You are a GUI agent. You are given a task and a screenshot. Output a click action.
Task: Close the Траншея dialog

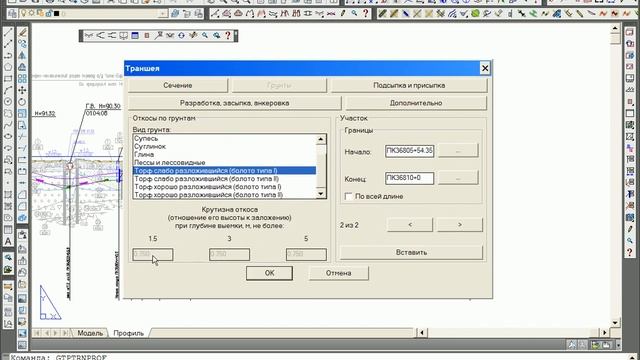pyautogui.click(x=484, y=68)
